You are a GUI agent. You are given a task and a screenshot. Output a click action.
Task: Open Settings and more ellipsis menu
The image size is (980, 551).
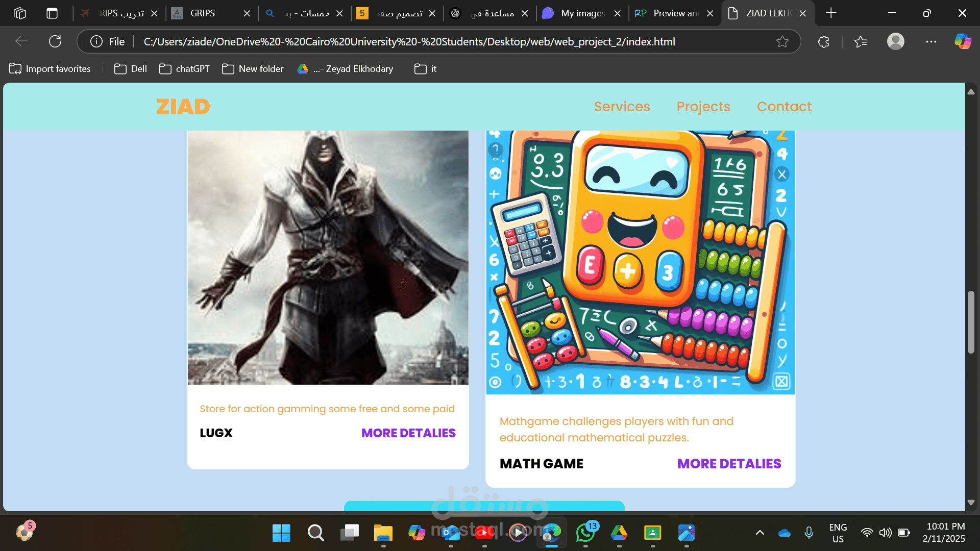click(931, 42)
